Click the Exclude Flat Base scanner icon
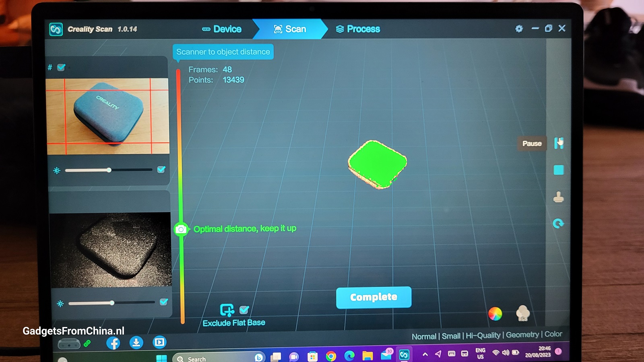 [x=227, y=310]
